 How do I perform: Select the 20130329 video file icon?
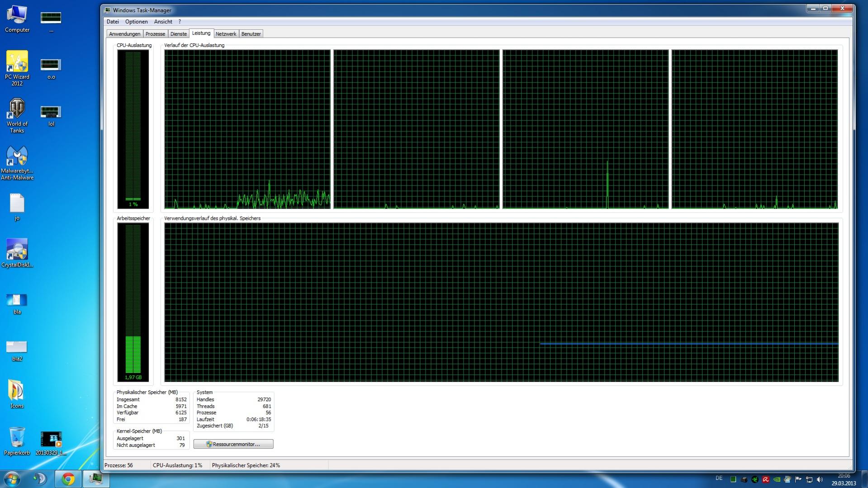coord(51,443)
